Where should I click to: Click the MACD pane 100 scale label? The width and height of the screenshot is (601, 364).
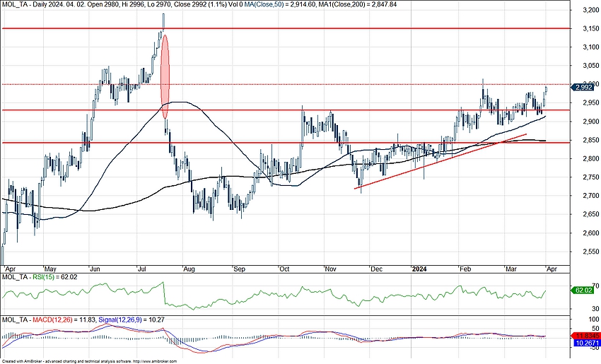point(594,319)
